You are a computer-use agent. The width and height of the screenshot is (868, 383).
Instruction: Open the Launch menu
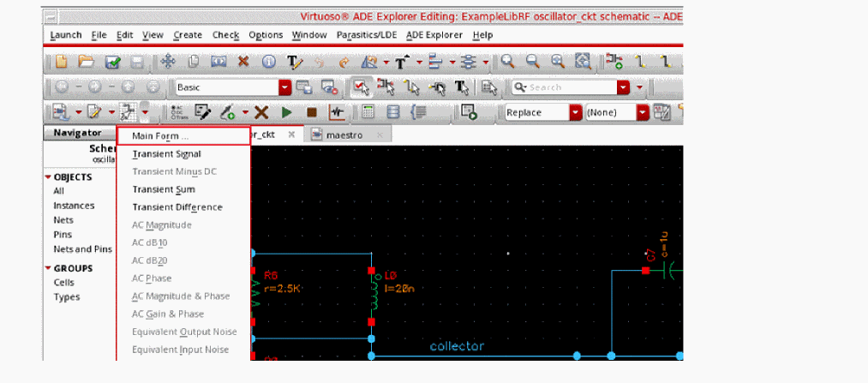point(66,35)
